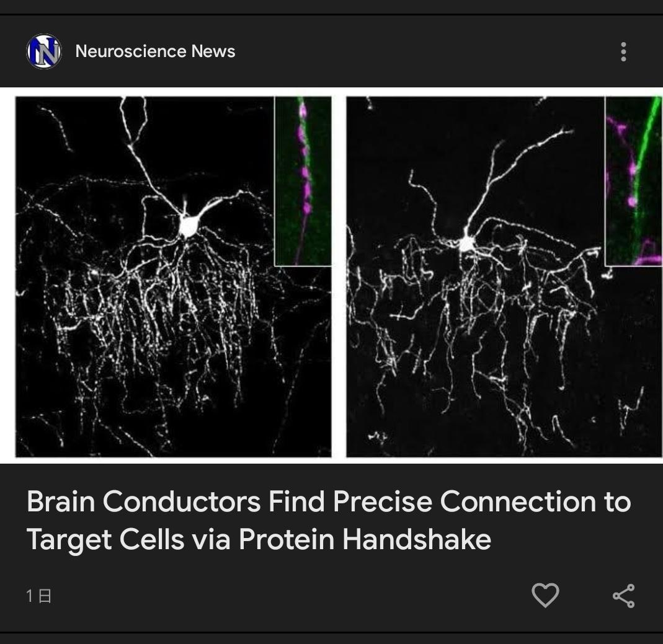Screen dimensions: 663x644
Task: Click the bright cell body in left image
Action: tap(187, 226)
